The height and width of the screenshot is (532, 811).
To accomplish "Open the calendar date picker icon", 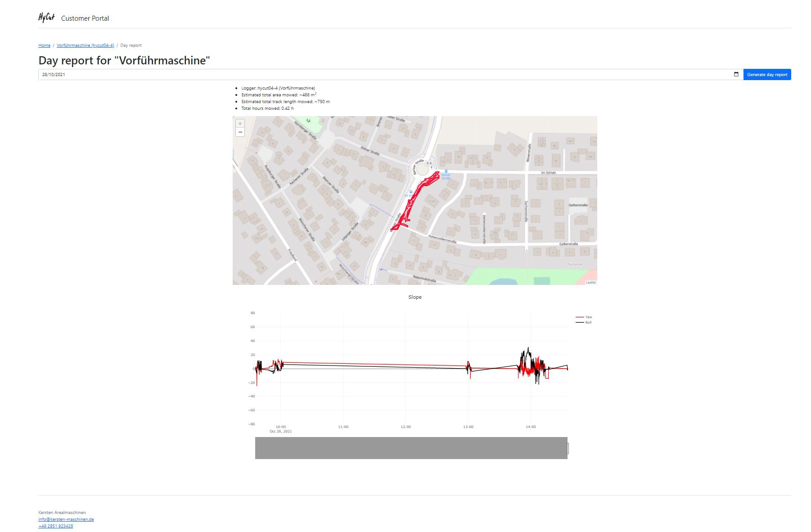I will (x=736, y=74).
